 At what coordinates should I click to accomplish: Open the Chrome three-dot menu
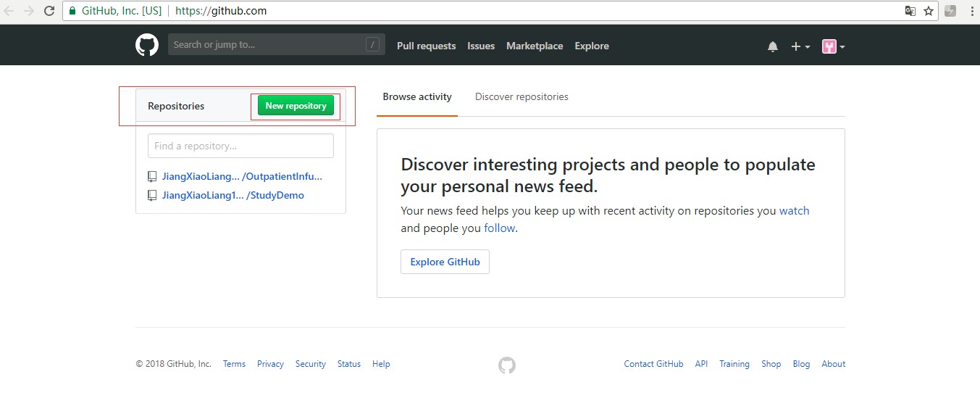971,11
